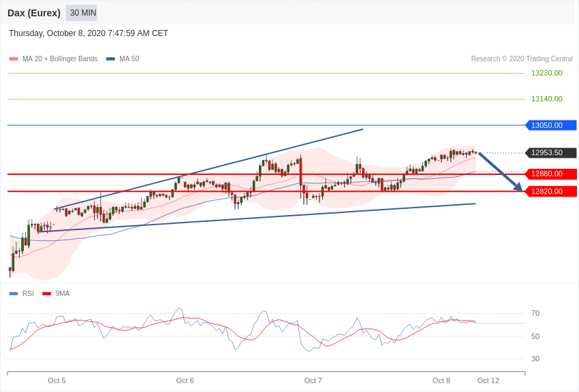Select the blue 13050.00 price tag

[x=550, y=125]
